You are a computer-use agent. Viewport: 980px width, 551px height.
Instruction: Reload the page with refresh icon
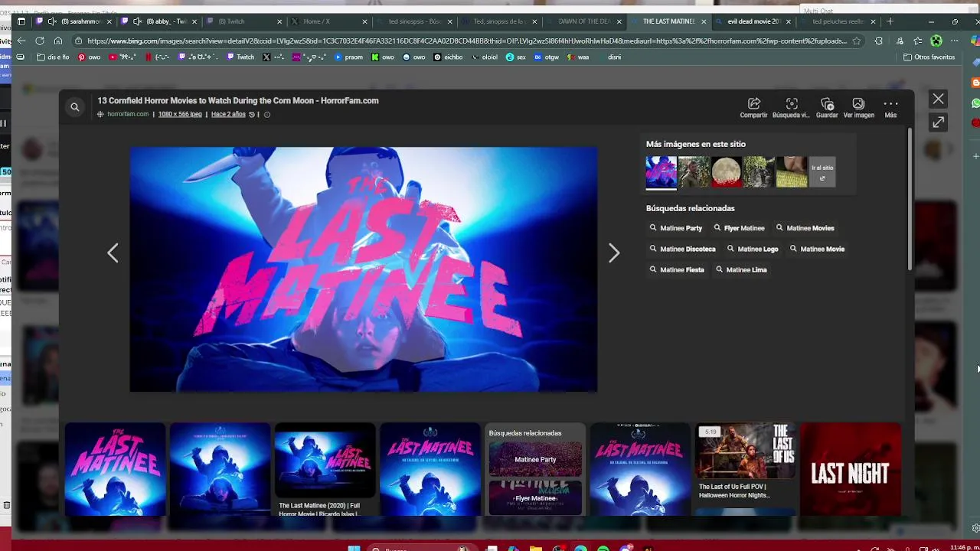click(x=40, y=41)
